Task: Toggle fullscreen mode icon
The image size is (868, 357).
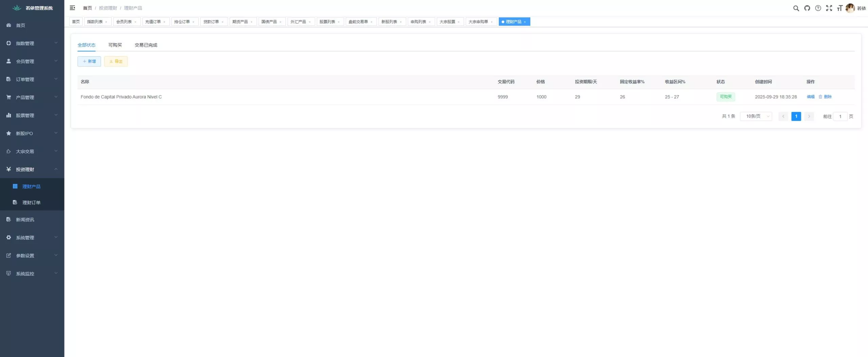Action: point(829,8)
